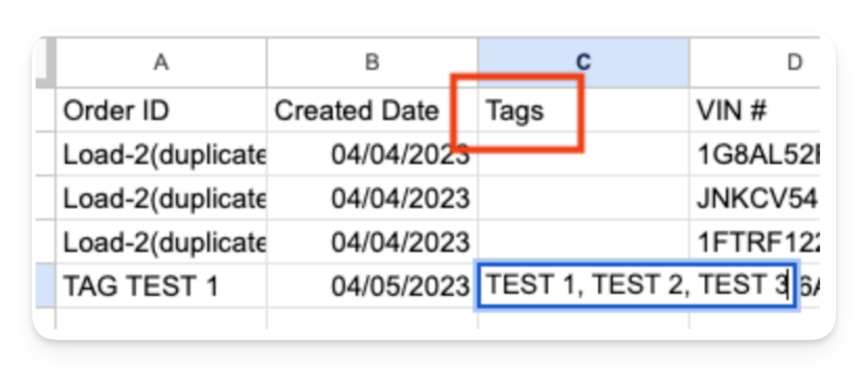This screenshot has width=868, height=372.
Task: Select the 1G8AL52 VIN cell
Action: tap(755, 154)
